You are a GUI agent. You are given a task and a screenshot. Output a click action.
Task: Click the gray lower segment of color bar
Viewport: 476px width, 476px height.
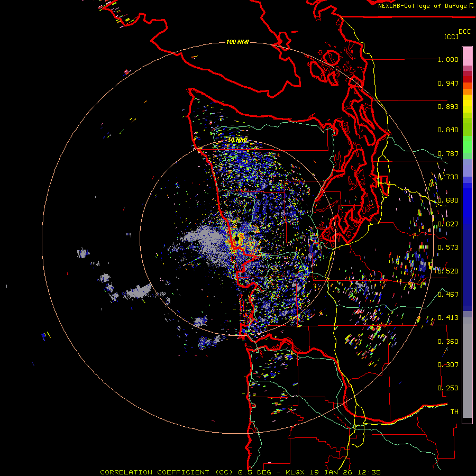[467, 368]
